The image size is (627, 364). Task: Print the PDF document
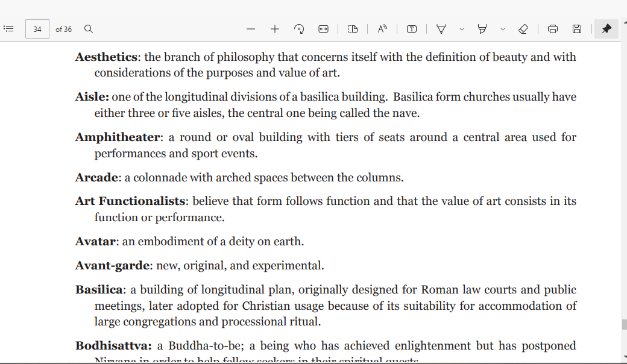click(553, 29)
